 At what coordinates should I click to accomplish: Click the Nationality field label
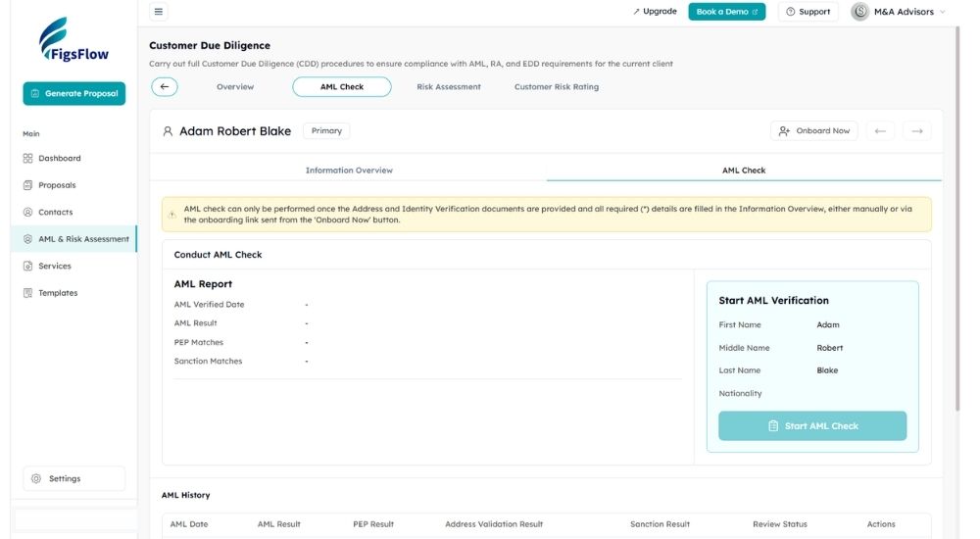(x=740, y=393)
